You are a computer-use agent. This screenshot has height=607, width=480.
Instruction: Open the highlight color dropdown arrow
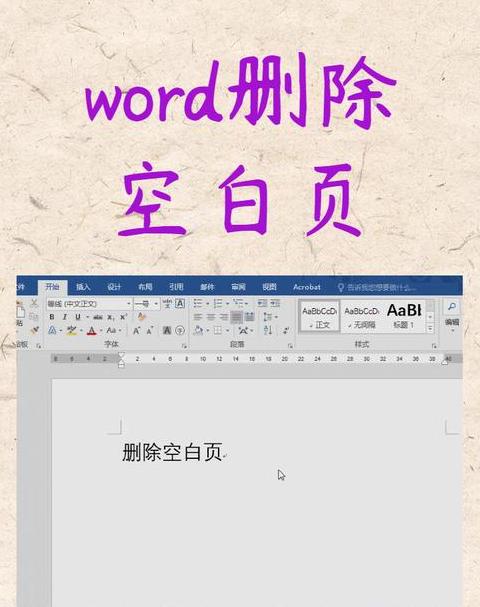click(x=81, y=331)
